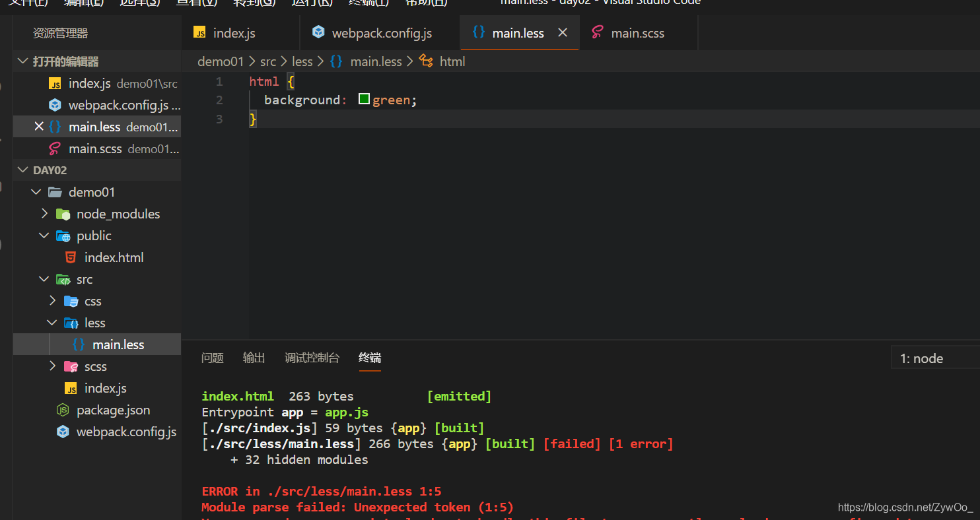Click the Sass icon on main.scss tab
This screenshot has width=980, height=520.
click(598, 32)
